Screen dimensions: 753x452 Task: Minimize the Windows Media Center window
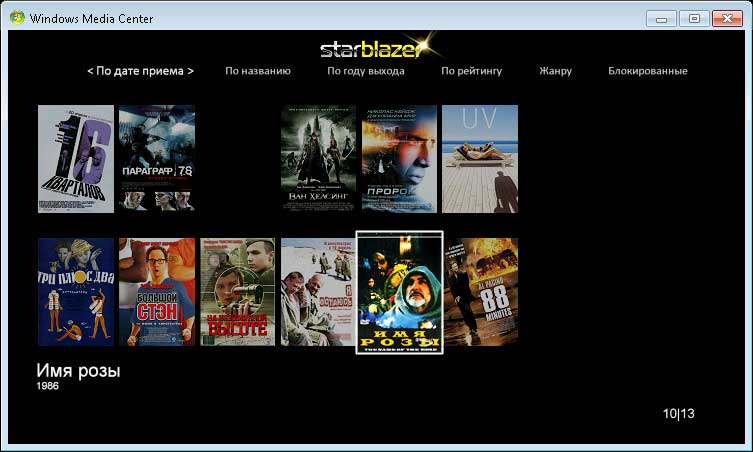(x=661, y=19)
